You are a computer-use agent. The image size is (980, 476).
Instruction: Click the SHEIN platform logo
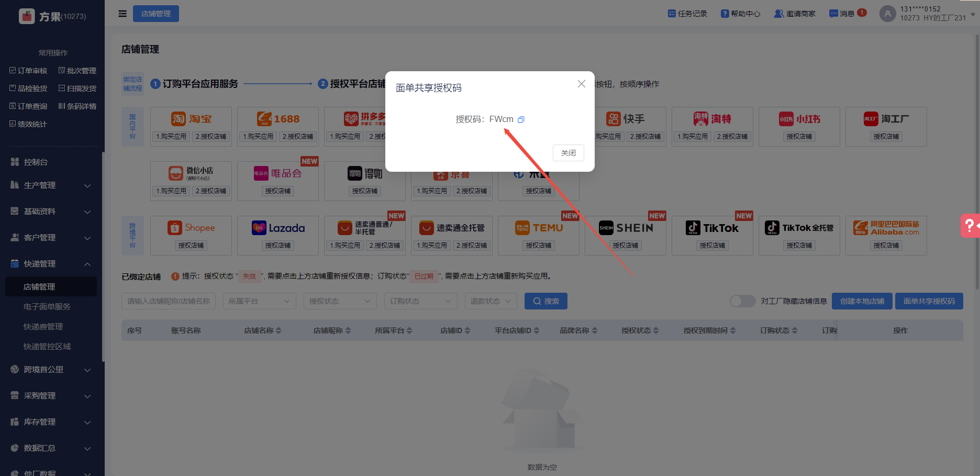(626, 228)
